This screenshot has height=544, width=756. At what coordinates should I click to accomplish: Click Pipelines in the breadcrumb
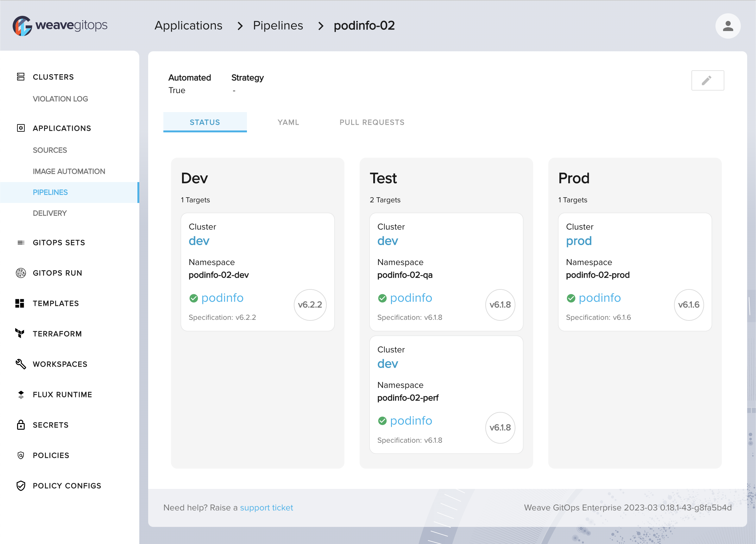tap(278, 26)
